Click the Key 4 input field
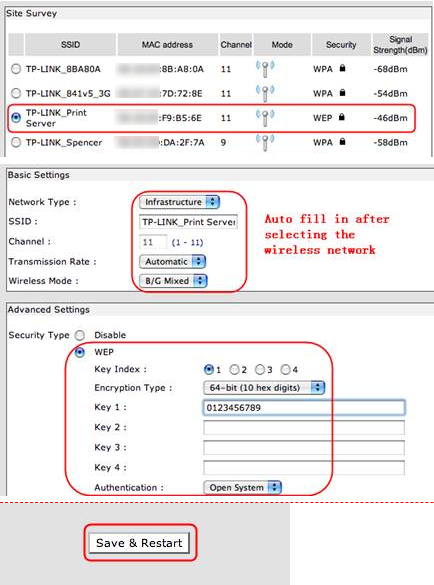Screen dimensions: 434x585 tap(304, 467)
